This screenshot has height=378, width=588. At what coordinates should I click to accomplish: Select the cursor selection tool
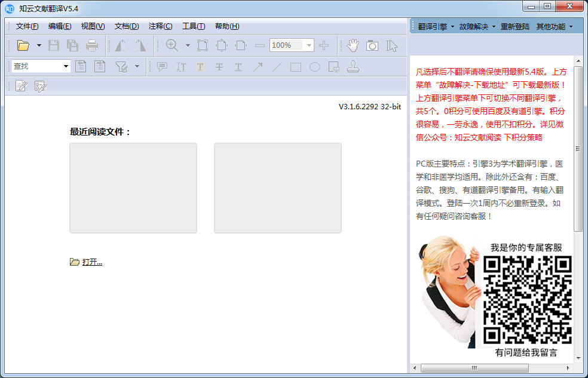(393, 45)
